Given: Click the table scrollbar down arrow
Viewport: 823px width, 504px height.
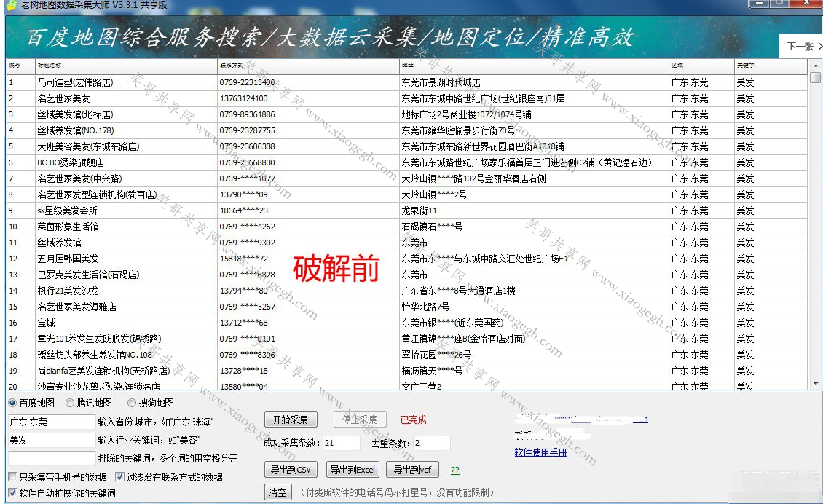Looking at the screenshot, I should click(x=815, y=385).
